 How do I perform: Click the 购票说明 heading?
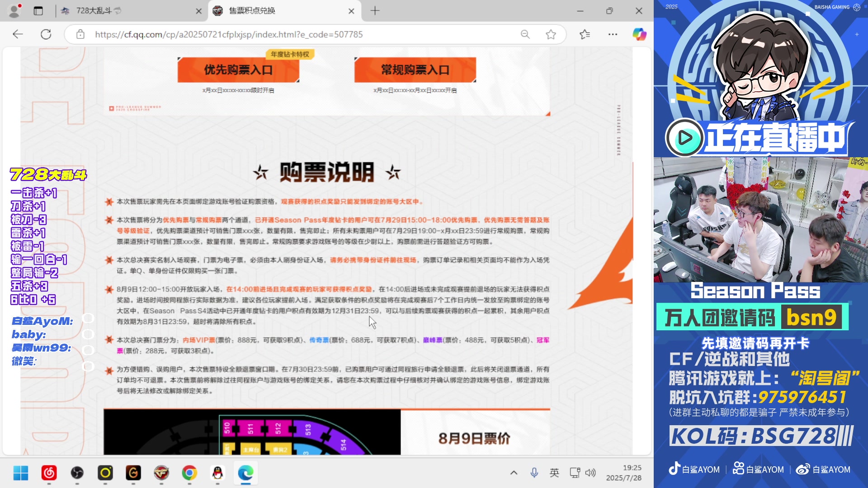(326, 172)
